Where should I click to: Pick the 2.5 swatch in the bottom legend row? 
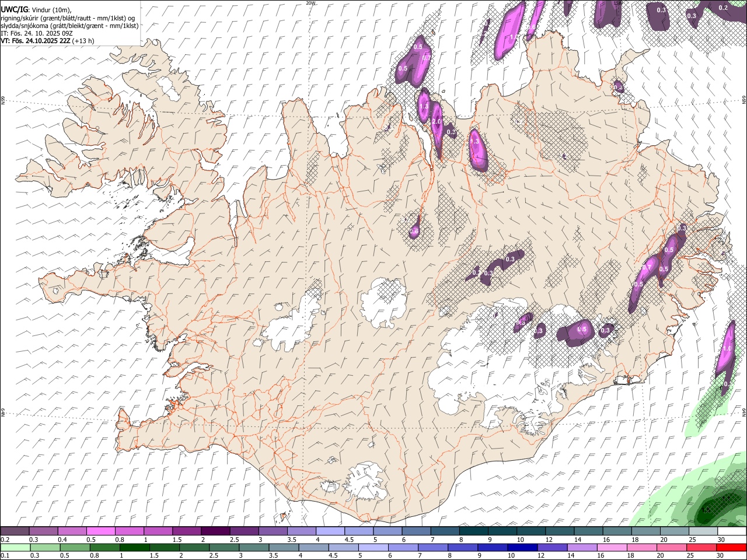[224, 547]
